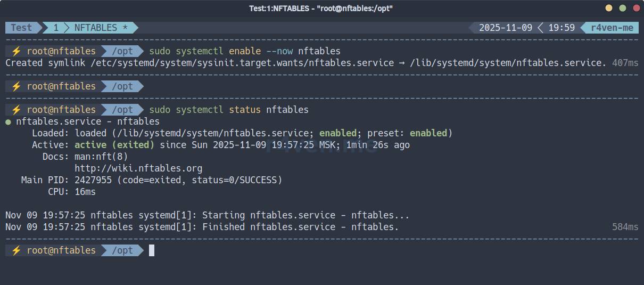
Task: Click the r4ven-me hostname segment
Action: 612,28
